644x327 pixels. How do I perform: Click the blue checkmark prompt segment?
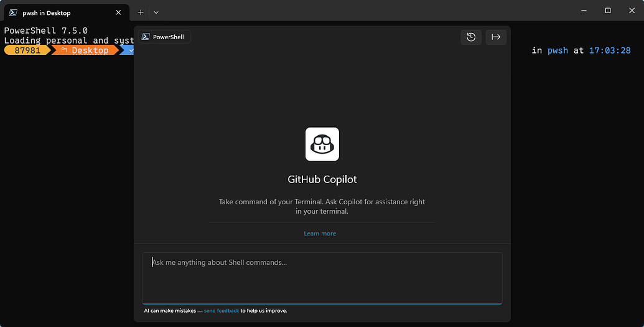129,50
